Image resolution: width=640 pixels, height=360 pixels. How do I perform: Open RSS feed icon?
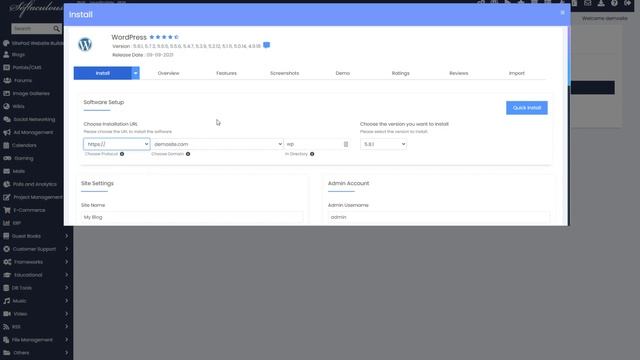[6, 327]
